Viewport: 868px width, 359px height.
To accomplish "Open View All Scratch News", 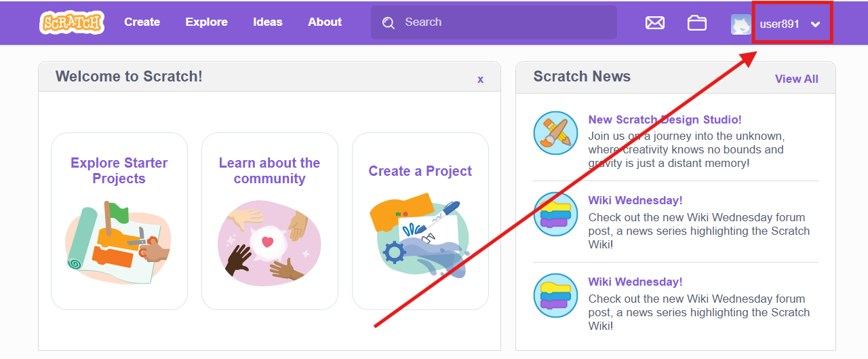I will click(x=797, y=79).
